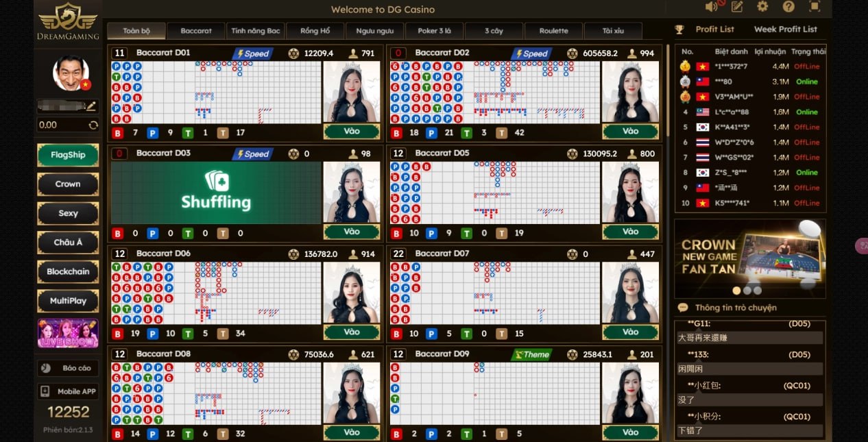Open Báo cáo report in the sidebar
Viewport: 868px width, 442px height.
(x=68, y=368)
